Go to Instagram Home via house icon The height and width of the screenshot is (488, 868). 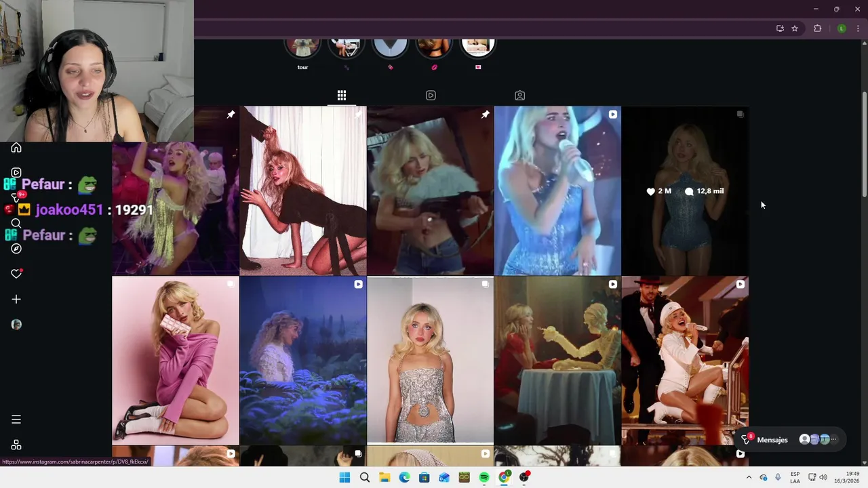pos(16,148)
